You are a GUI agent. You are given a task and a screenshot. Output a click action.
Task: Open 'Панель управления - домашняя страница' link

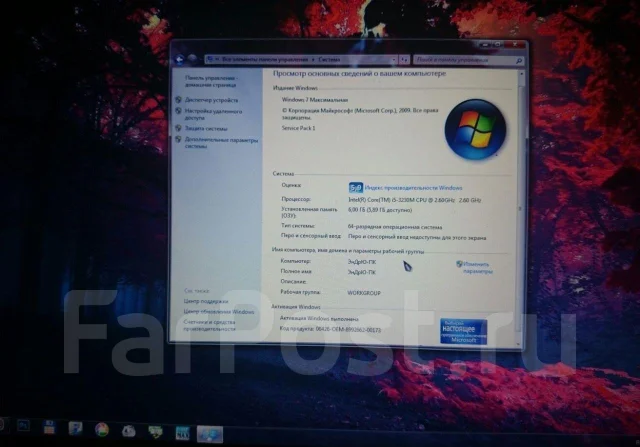[x=211, y=81]
